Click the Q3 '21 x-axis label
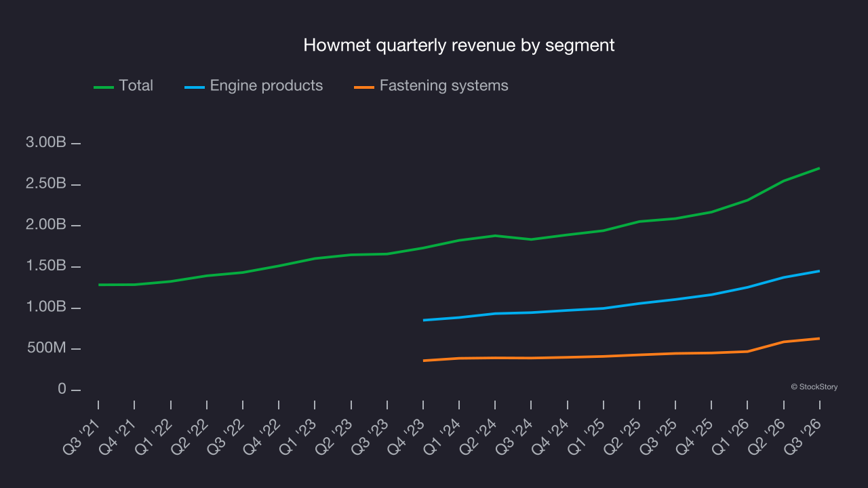The width and height of the screenshot is (868, 488). (81, 439)
